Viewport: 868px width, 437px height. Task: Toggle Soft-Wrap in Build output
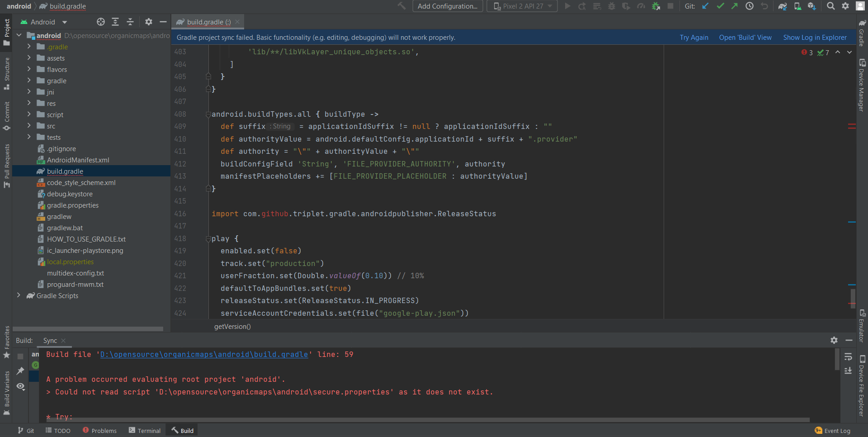(x=848, y=357)
